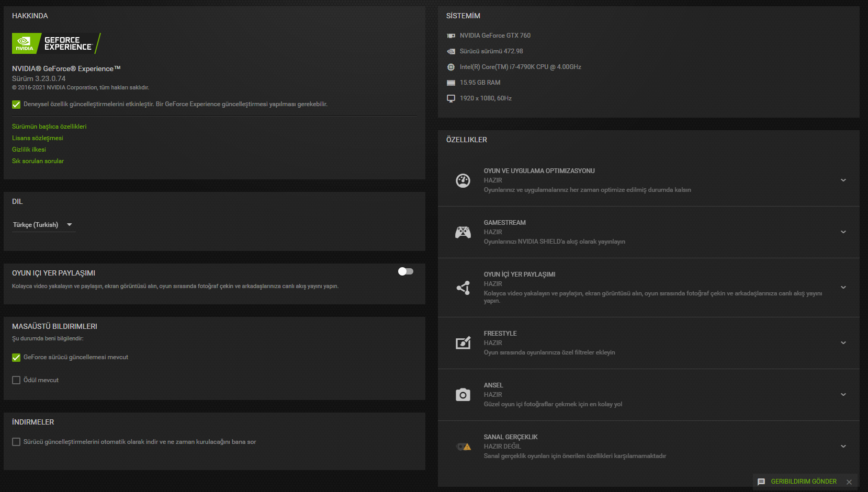The image size is (868, 492).
Task: Uncheck GeForce sürücü güncellemesi mevcut notification
Action: (16, 358)
